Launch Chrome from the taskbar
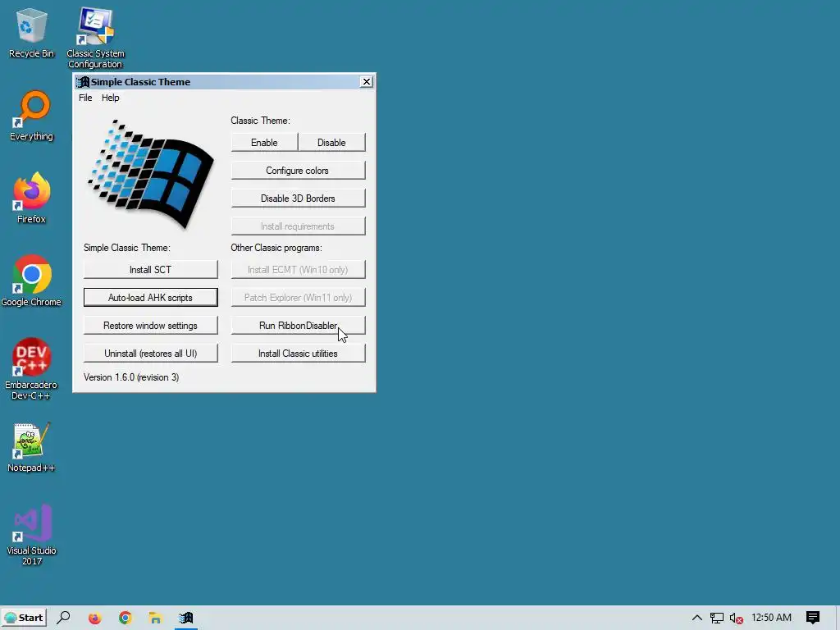This screenshot has height=630, width=840. (126, 618)
